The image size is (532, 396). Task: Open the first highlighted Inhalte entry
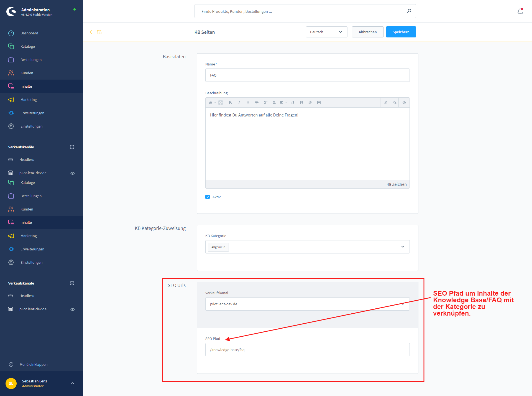42,86
